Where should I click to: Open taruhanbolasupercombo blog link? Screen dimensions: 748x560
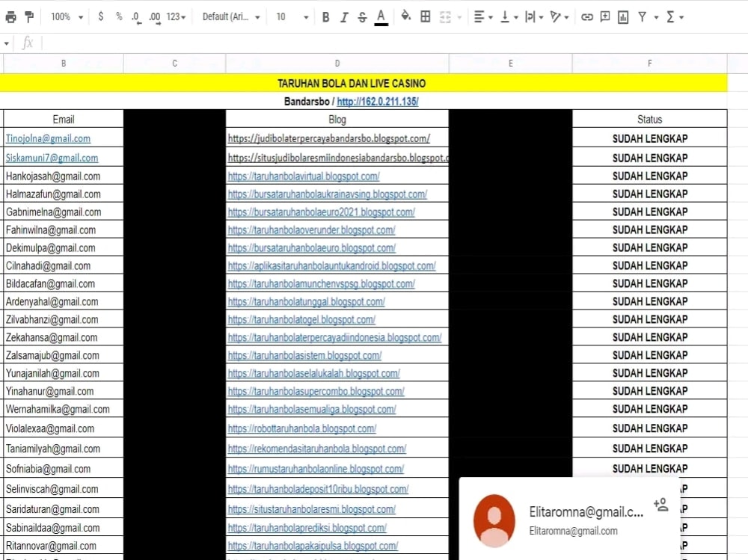click(x=316, y=391)
